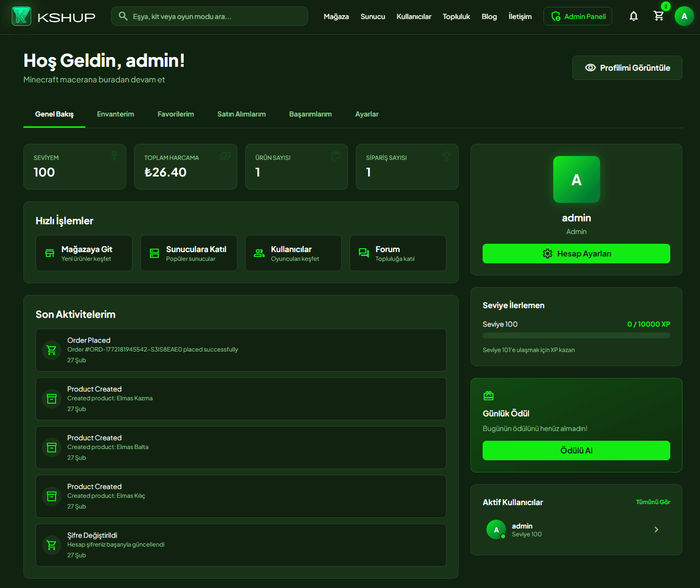Viewport: 700px width, 588px height.
Task: Click the store icon in Mağazaya Git
Action: (50, 253)
